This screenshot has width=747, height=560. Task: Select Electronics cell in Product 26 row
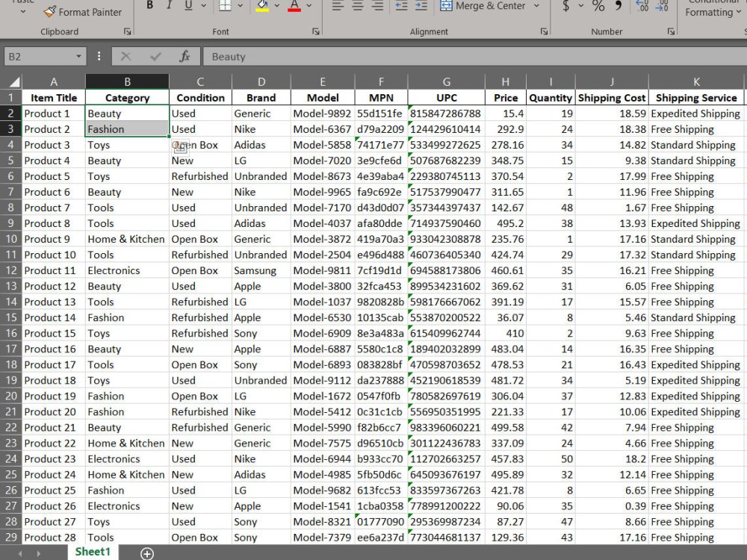[127, 506]
